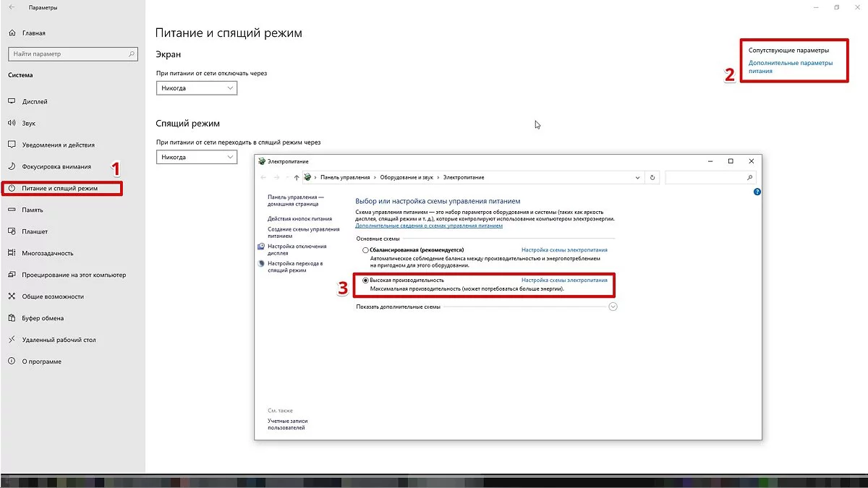Click the Звук (Sound) speaker icon

pyautogui.click(x=12, y=124)
